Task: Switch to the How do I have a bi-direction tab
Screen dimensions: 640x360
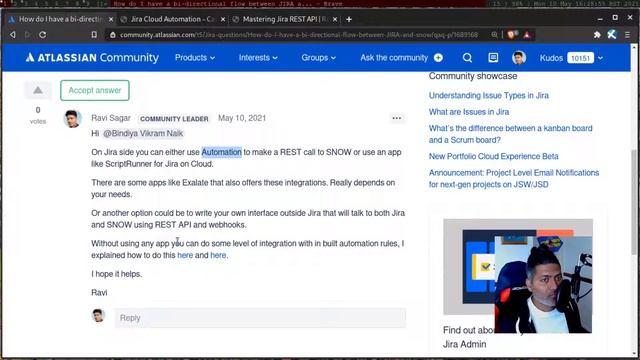Action: point(60,19)
